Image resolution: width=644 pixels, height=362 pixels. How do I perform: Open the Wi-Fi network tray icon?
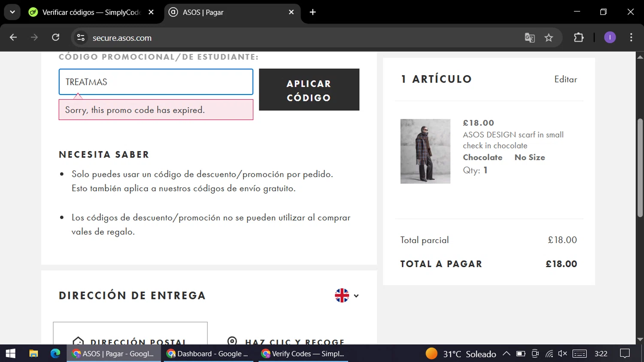coord(549,353)
